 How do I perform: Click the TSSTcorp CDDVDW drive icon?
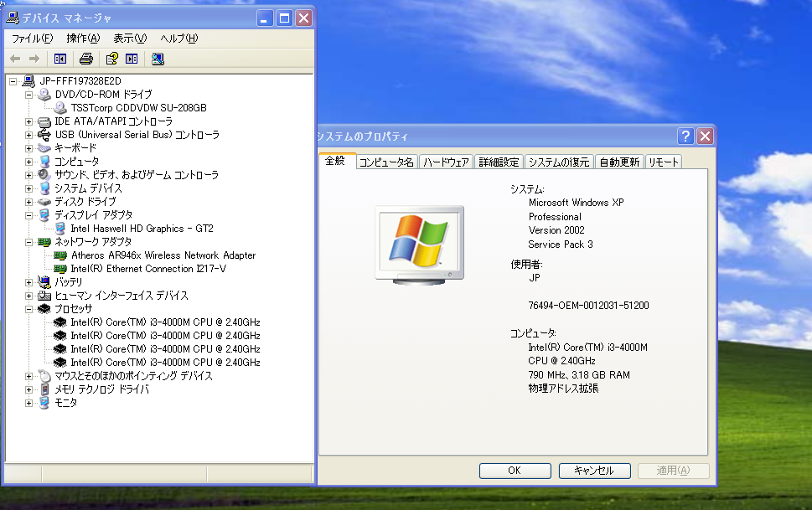[60, 108]
